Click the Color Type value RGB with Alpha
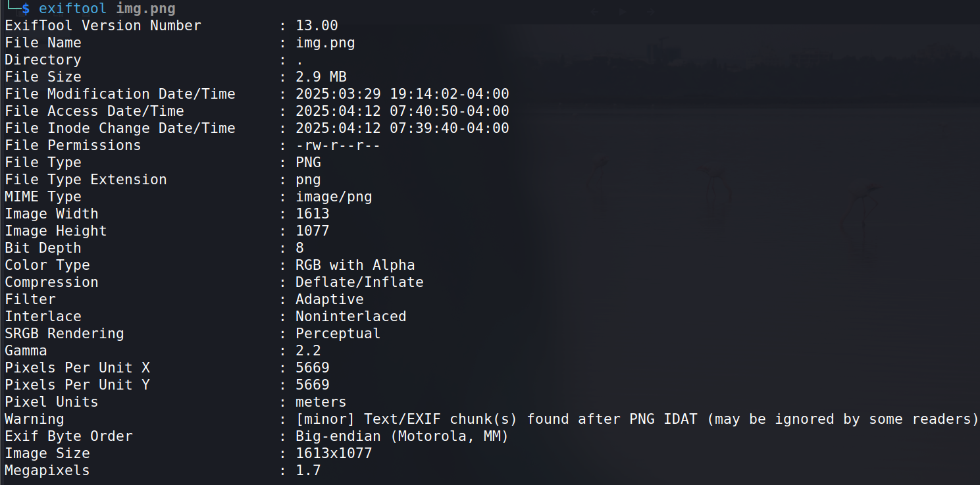The image size is (980, 485). click(355, 265)
